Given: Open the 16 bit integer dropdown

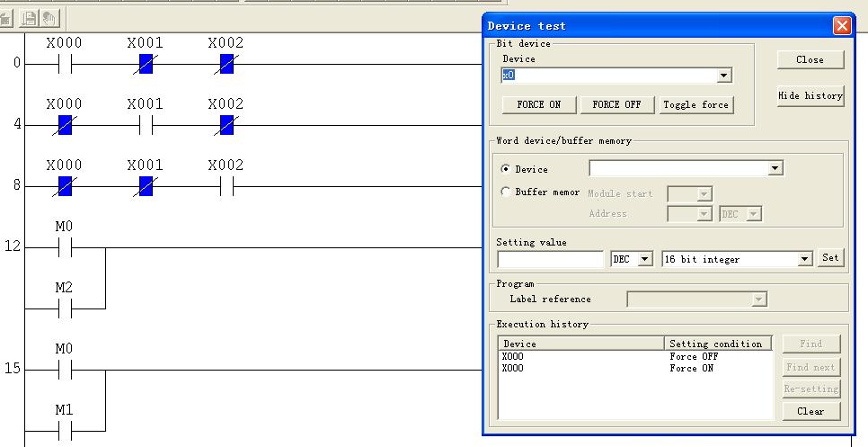Looking at the screenshot, I should coord(804,259).
